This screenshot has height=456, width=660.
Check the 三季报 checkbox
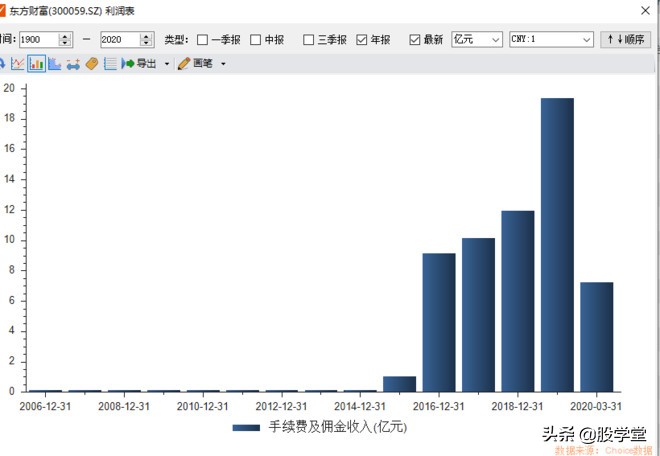(x=309, y=40)
